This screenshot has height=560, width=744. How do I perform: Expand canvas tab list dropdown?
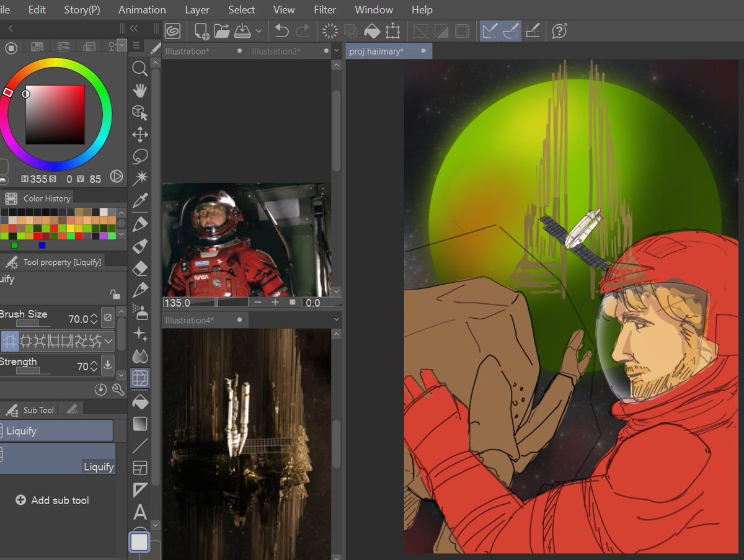pos(337,51)
